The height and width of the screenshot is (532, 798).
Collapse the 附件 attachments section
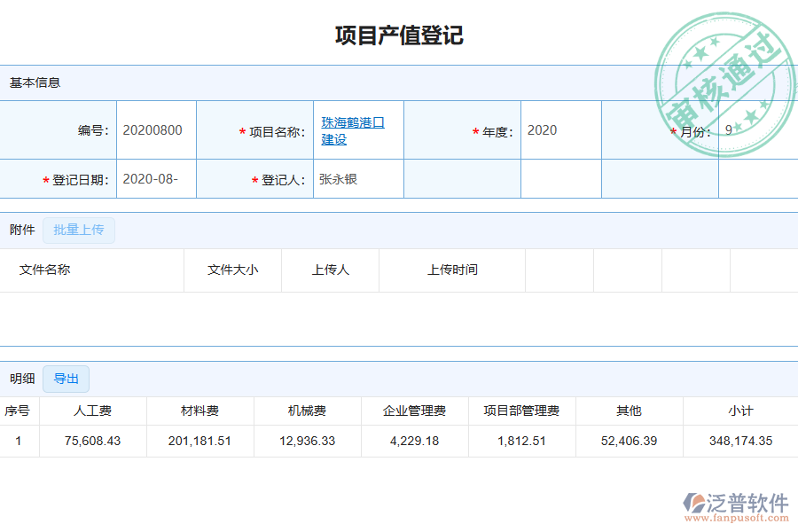(x=20, y=231)
